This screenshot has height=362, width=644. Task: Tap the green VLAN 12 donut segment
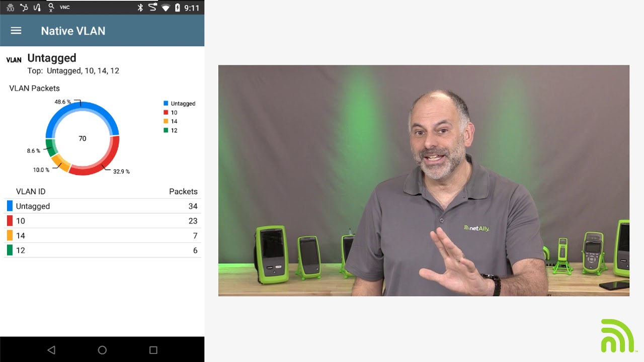click(x=50, y=147)
